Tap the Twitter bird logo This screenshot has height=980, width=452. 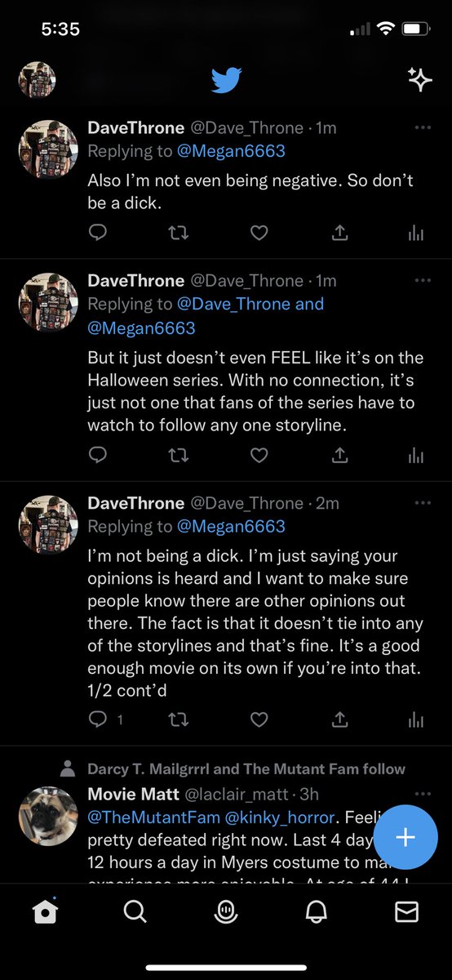point(226,80)
